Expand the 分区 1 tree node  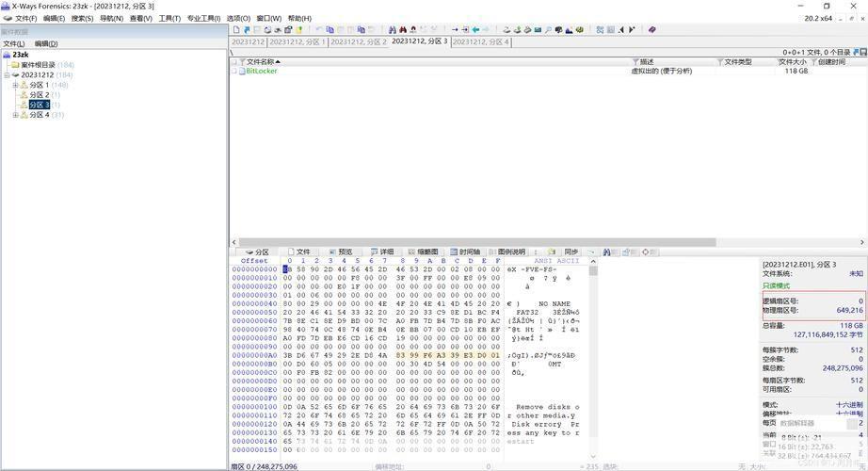point(15,85)
